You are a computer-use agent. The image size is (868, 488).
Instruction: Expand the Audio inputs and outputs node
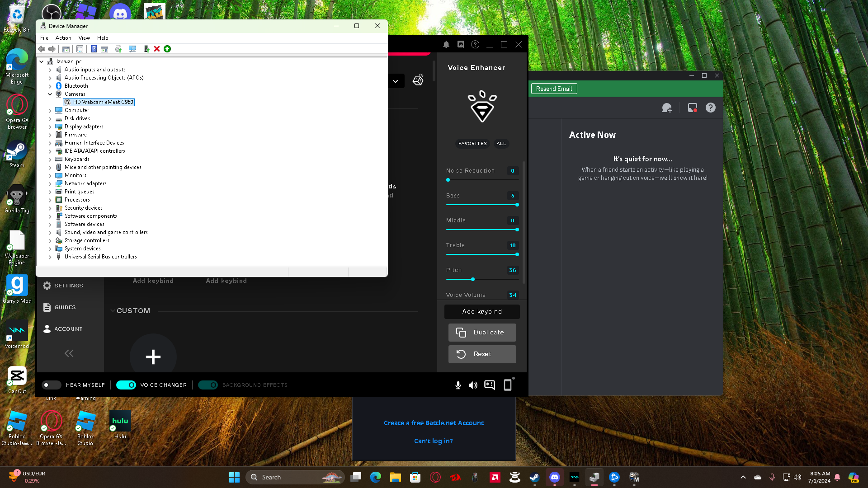pos(50,70)
